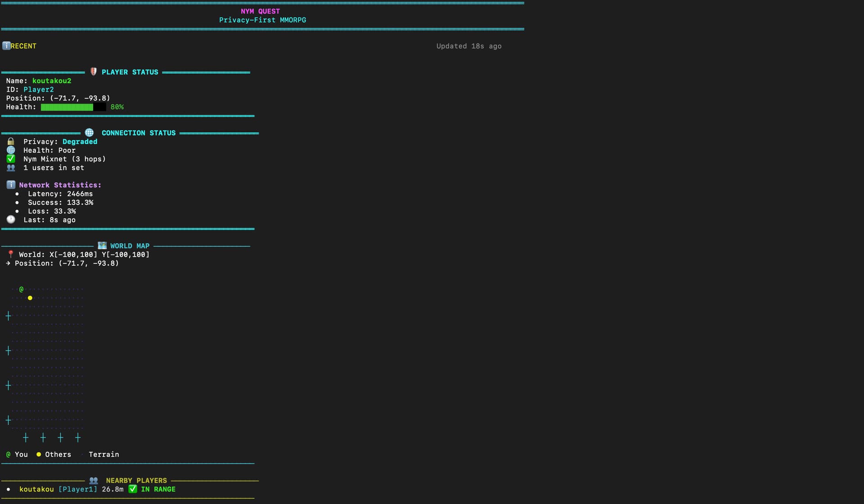Click the yellow dot in map legend
Screen dimensions: 864x504
(39, 455)
